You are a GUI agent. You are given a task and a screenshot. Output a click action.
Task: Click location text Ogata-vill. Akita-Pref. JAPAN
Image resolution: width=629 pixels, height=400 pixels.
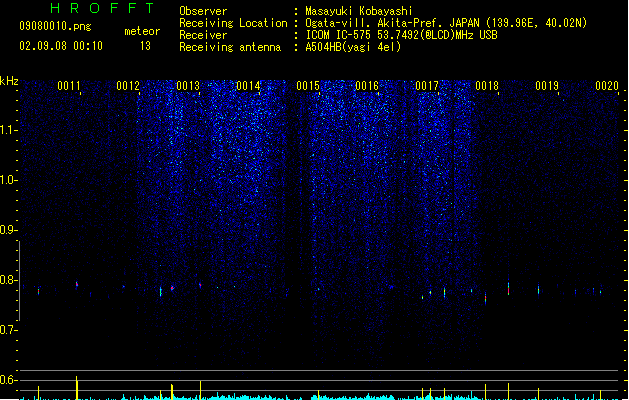pos(394,23)
